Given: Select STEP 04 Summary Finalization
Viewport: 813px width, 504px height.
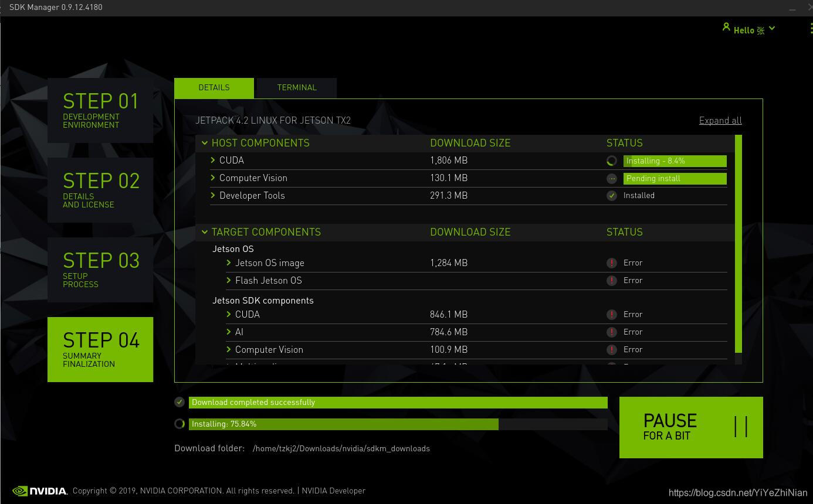Looking at the screenshot, I should tap(100, 349).
